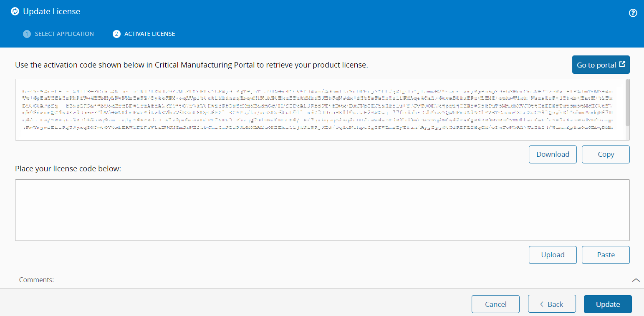Select the ACTIVATE LICENSE step
This screenshot has height=316, width=644.
coord(149,34)
